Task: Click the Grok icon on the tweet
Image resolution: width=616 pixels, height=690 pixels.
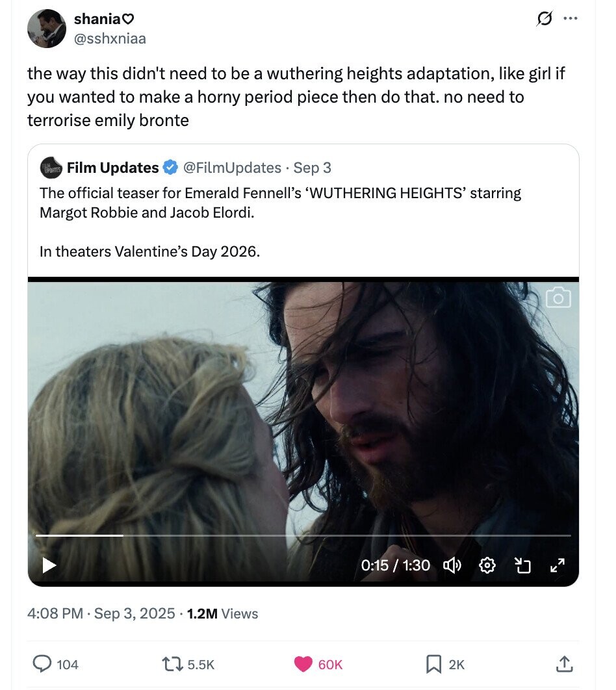Action: 543,19
